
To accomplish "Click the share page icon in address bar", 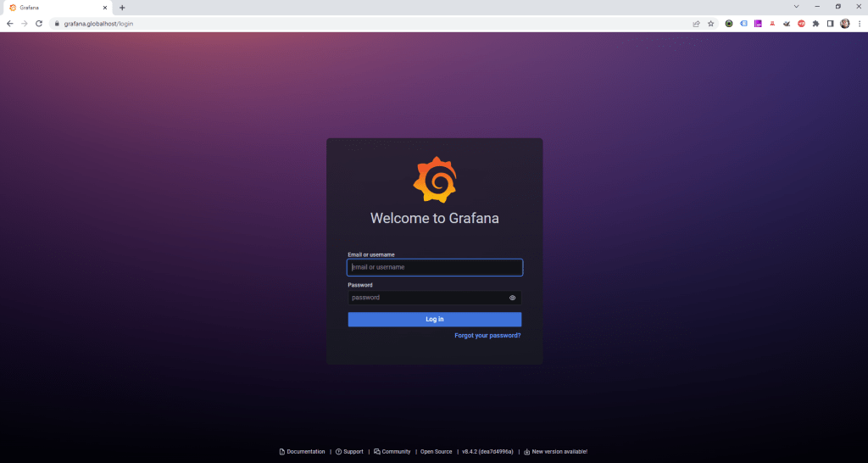I will coord(697,24).
